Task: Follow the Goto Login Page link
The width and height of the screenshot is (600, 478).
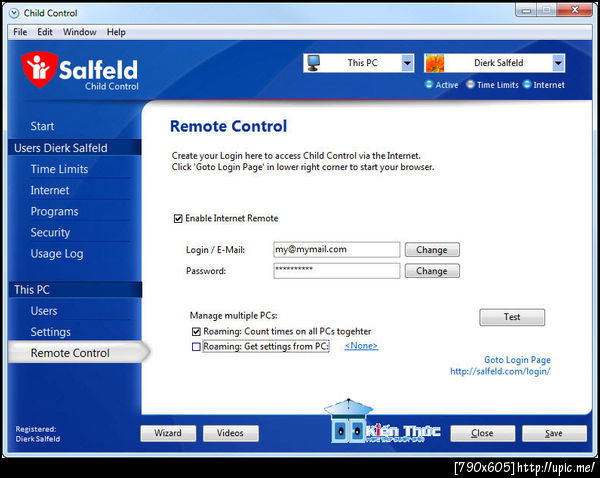Action: coord(517,360)
